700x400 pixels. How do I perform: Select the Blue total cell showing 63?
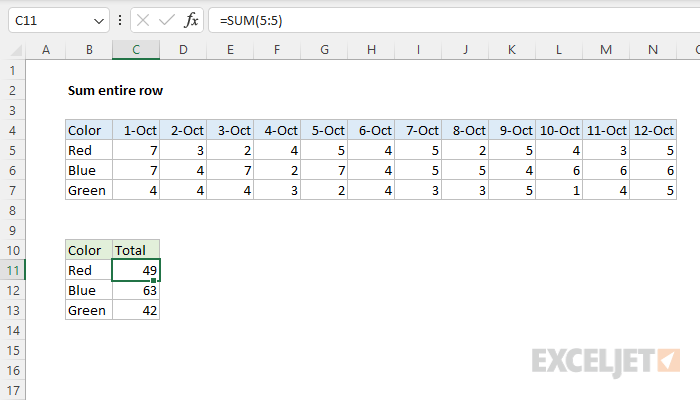tap(136, 290)
